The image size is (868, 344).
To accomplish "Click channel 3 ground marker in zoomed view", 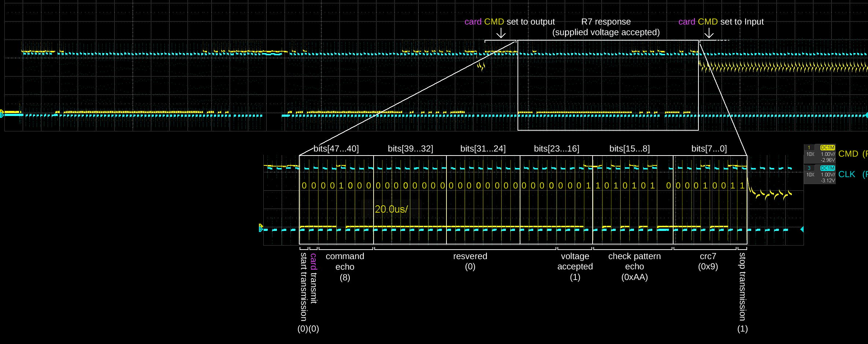I will click(x=260, y=230).
